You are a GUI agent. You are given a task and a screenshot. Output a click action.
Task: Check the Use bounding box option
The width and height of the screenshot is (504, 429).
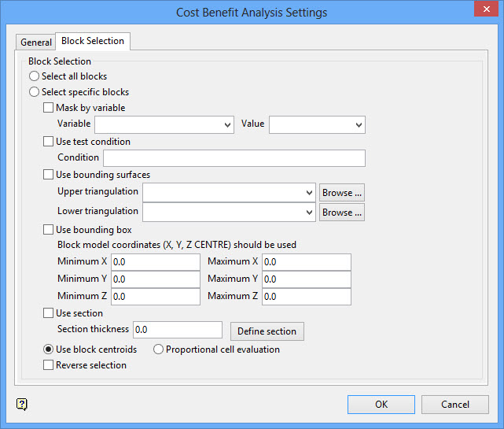(x=49, y=230)
